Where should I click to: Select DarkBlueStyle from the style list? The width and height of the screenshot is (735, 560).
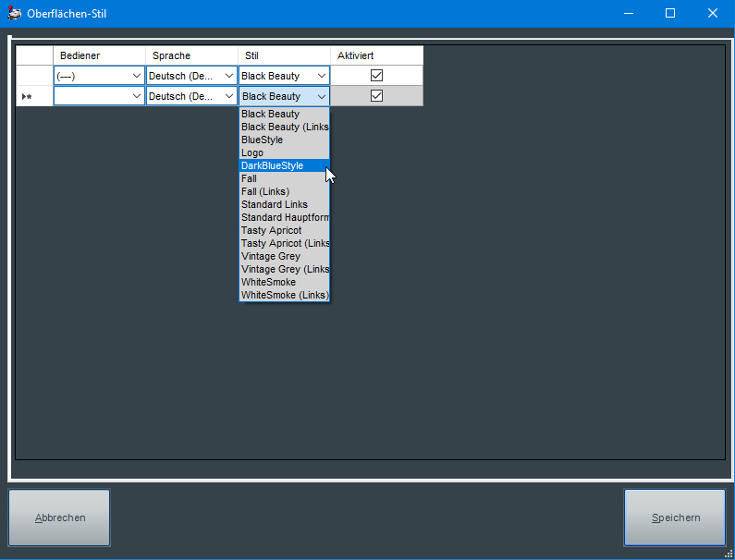point(273,166)
